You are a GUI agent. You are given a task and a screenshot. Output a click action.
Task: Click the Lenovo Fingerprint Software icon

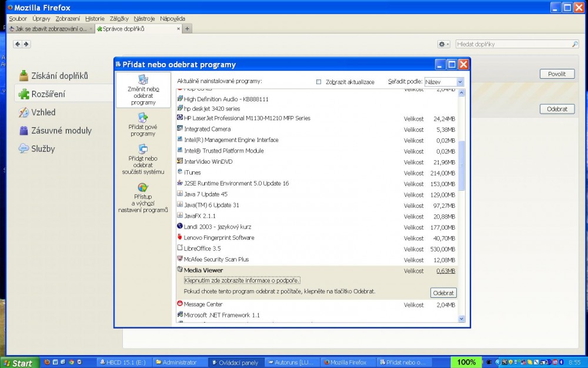(180, 238)
